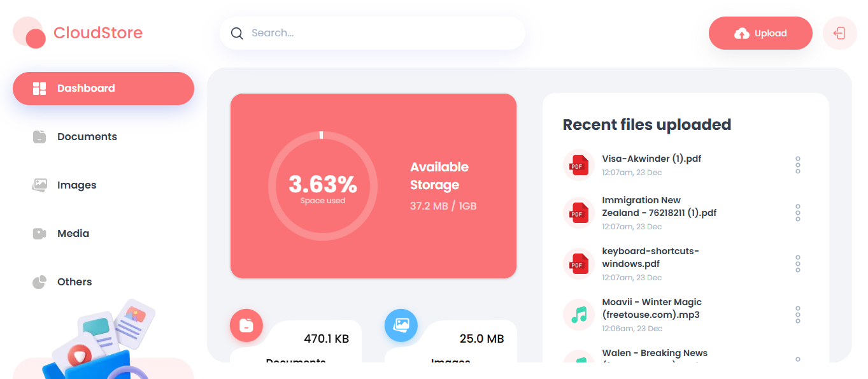Focus the Search input field
This screenshot has height=379, width=868.
(x=382, y=33)
